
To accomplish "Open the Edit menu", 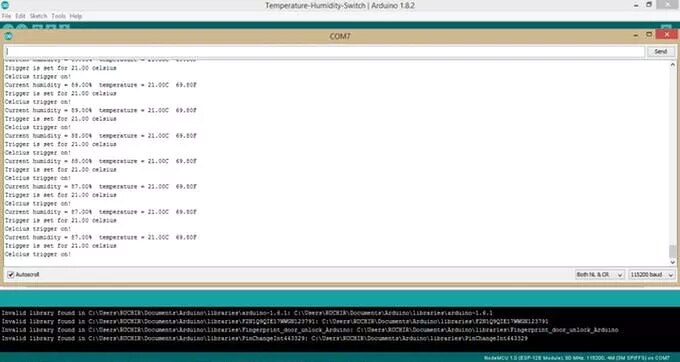I will point(20,16).
